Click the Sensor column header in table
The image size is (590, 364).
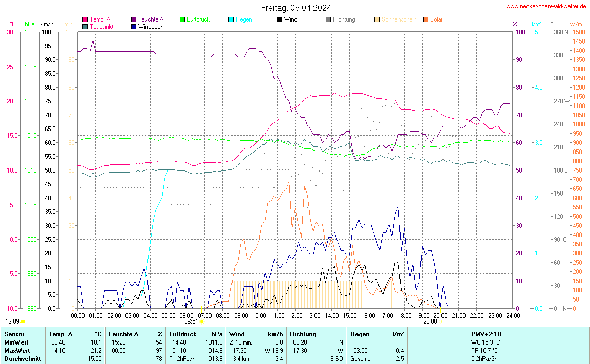click(x=14, y=334)
